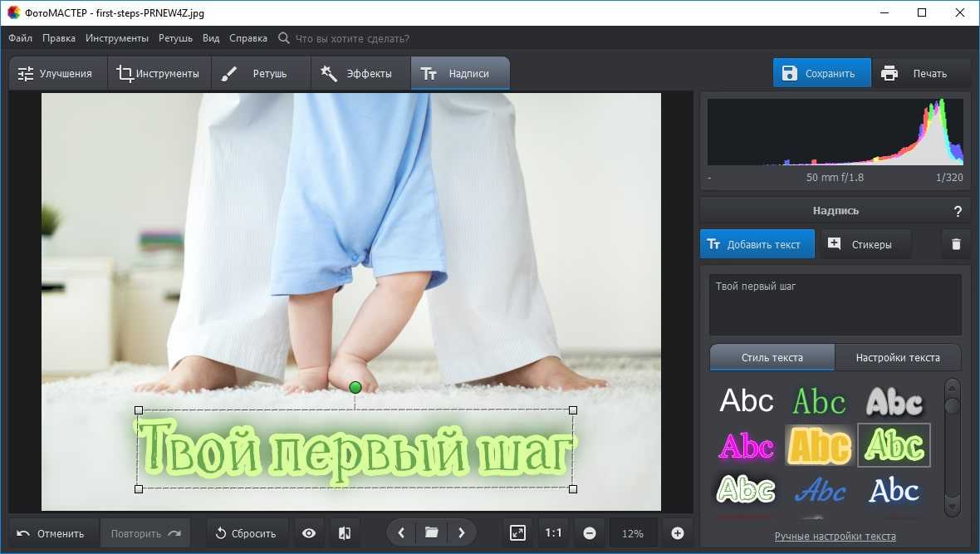Open the 12% zoom level field

point(633,533)
